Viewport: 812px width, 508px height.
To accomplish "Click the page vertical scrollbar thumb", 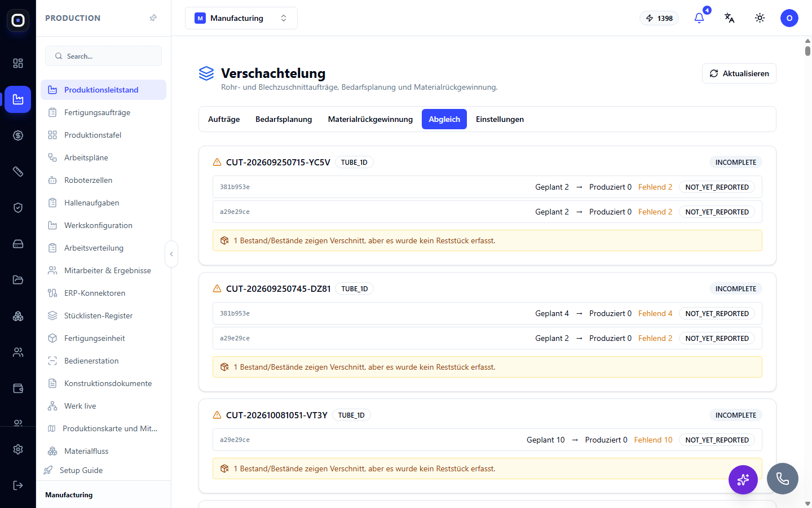I will (x=807, y=51).
